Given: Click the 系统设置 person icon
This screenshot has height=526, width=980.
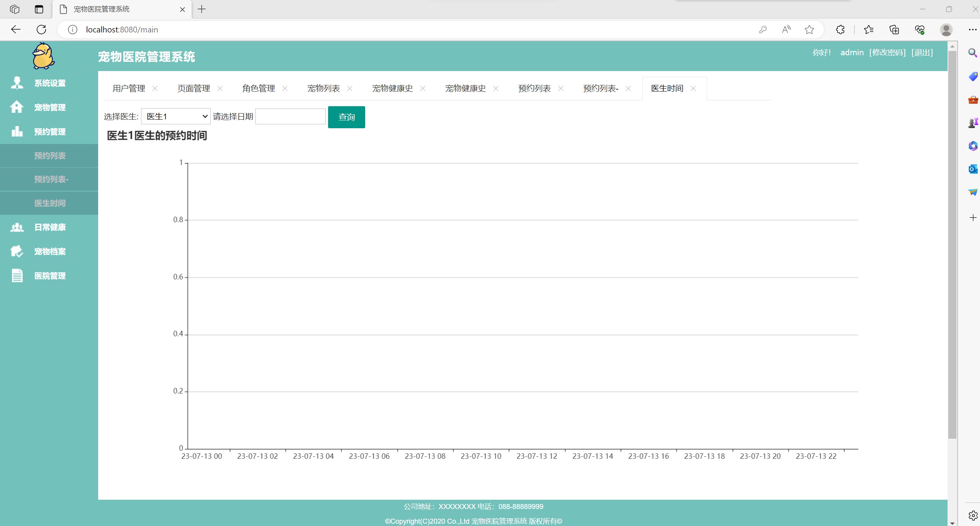Looking at the screenshot, I should coord(17,83).
